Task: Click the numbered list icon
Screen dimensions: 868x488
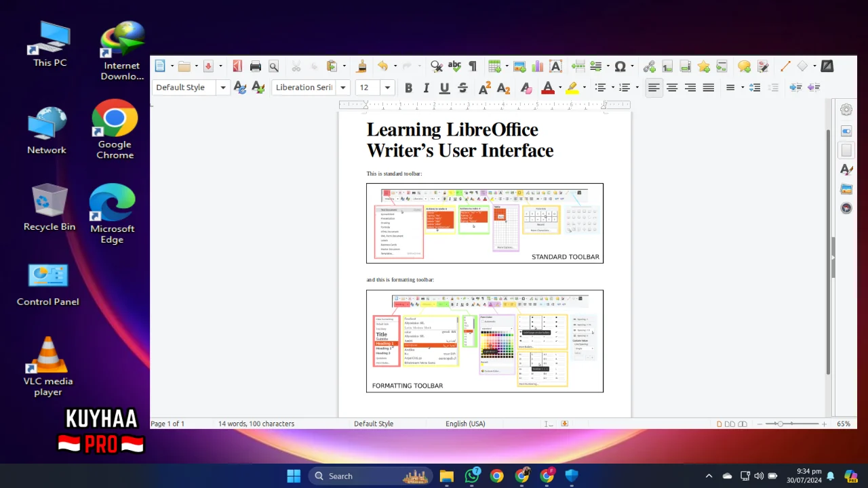Action: [625, 87]
